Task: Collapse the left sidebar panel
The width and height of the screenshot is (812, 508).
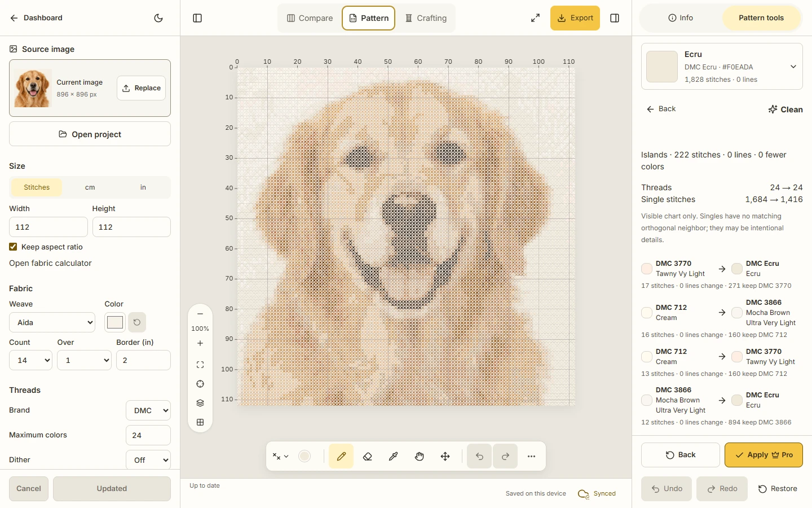Action: tap(197, 18)
